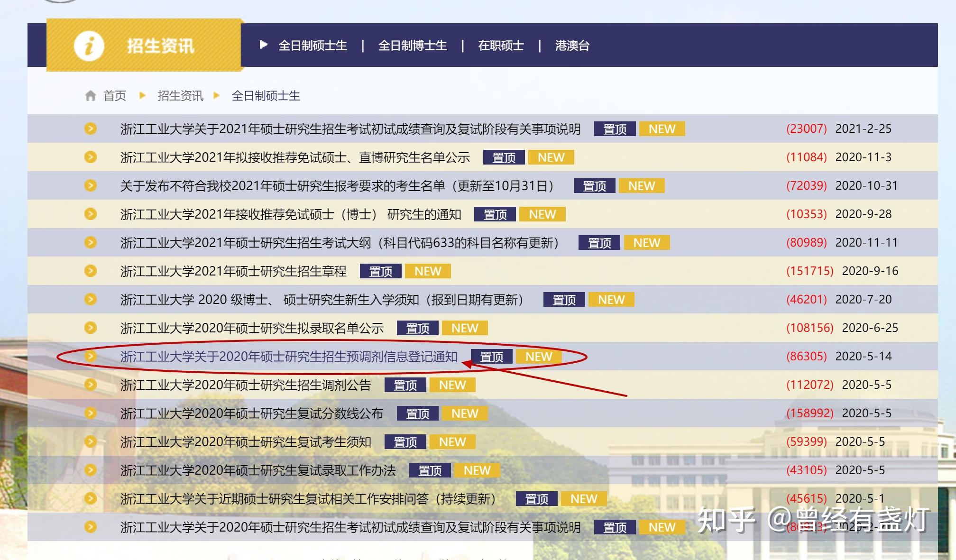The image size is (956, 560).
Task: Click the 招生资讯 breadcrumb link
Action: click(x=180, y=96)
